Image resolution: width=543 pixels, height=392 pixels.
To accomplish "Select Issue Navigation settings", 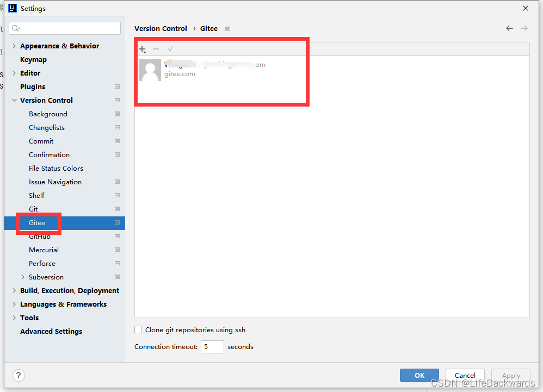I will pyautogui.click(x=55, y=182).
